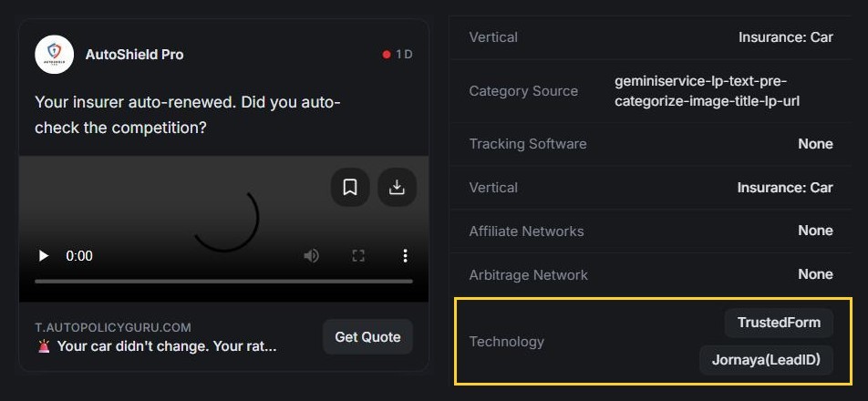The image size is (868, 401).
Task: Click the 'Tracking Software' label
Action: point(528,144)
